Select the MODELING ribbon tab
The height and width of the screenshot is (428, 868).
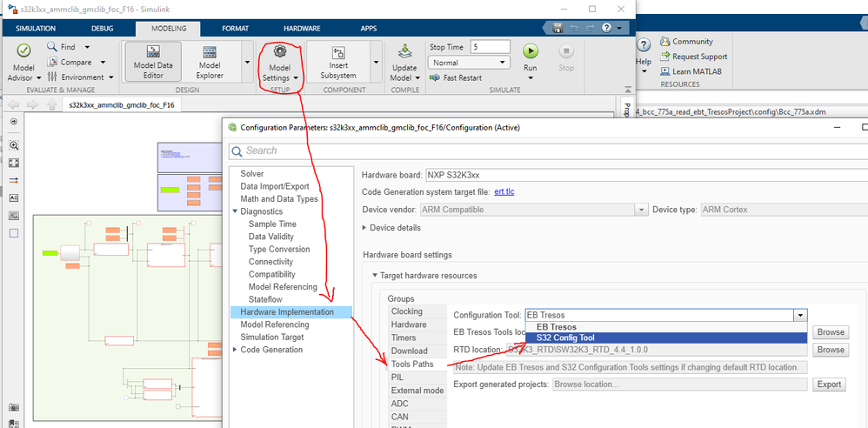pos(169,29)
